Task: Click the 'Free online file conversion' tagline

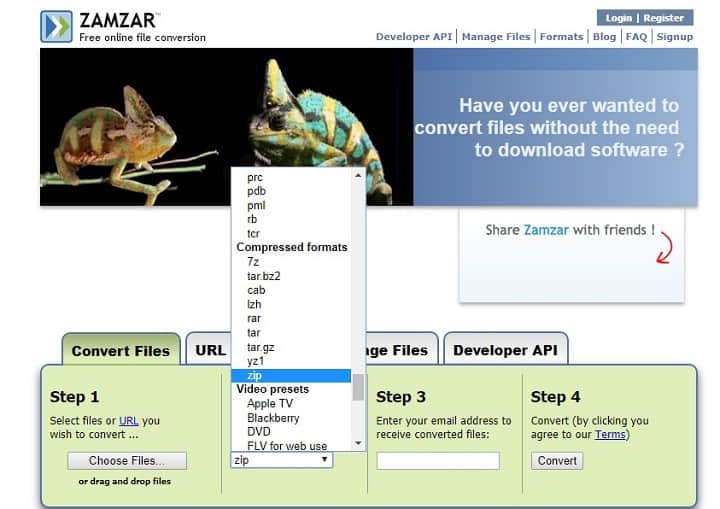Action: pos(142,37)
